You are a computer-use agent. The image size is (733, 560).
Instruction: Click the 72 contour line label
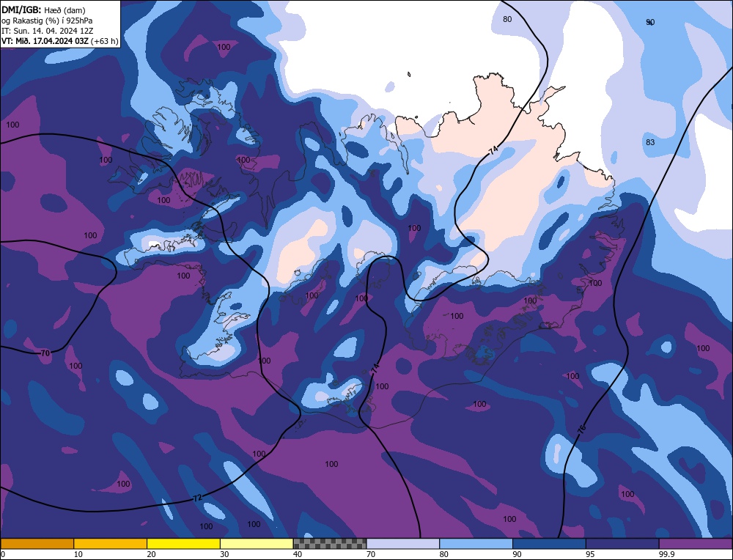[198, 498]
